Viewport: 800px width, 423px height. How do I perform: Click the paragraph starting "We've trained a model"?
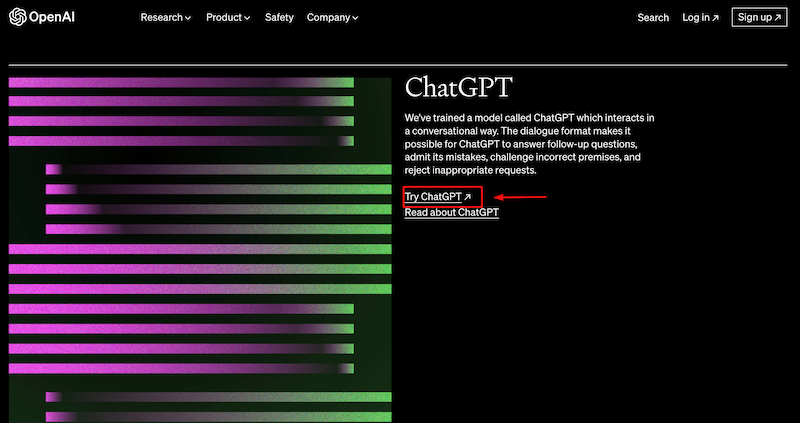[x=530, y=144]
